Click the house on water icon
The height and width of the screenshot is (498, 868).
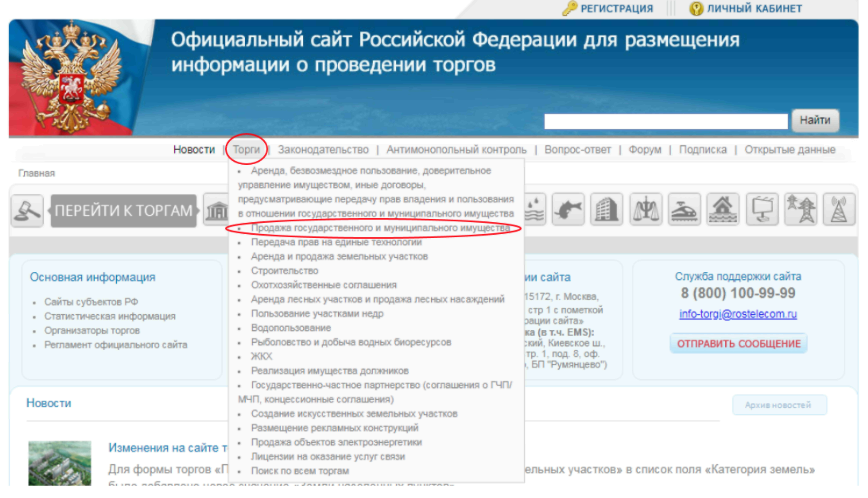[x=723, y=210]
